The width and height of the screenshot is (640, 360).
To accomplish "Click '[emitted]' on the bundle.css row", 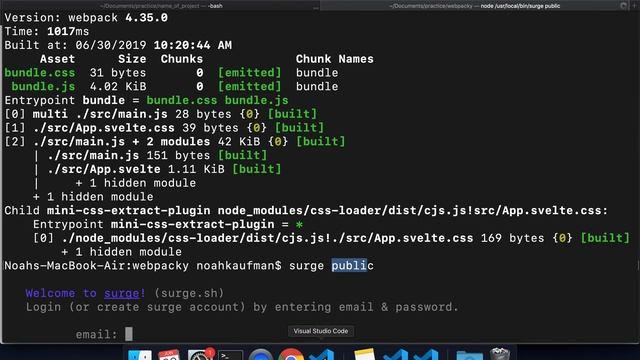I will point(249,73).
